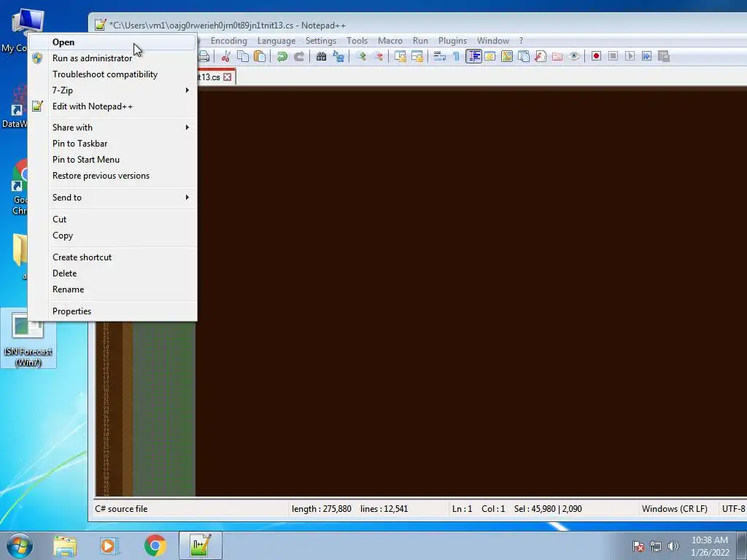Image resolution: width=747 pixels, height=560 pixels.
Task: Toggle synchronize vertical scrolling icon
Action: 400,56
